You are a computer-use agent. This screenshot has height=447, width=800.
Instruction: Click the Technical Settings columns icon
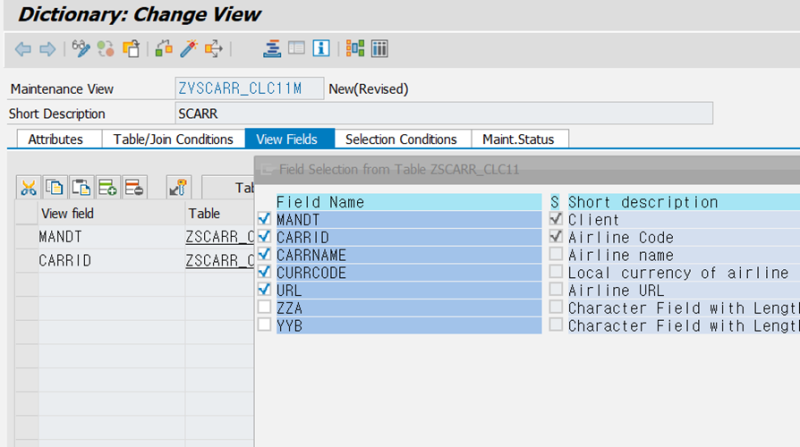pos(380,48)
